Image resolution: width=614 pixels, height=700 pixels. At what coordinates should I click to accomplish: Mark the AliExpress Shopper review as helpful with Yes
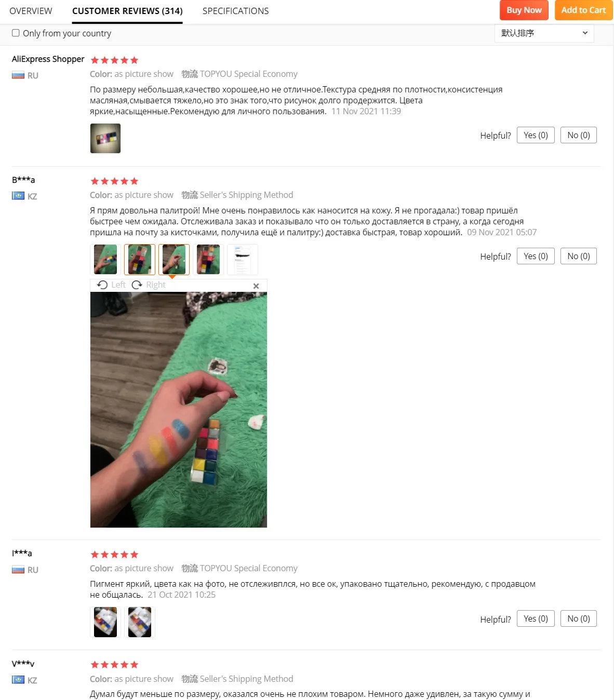pyautogui.click(x=536, y=135)
